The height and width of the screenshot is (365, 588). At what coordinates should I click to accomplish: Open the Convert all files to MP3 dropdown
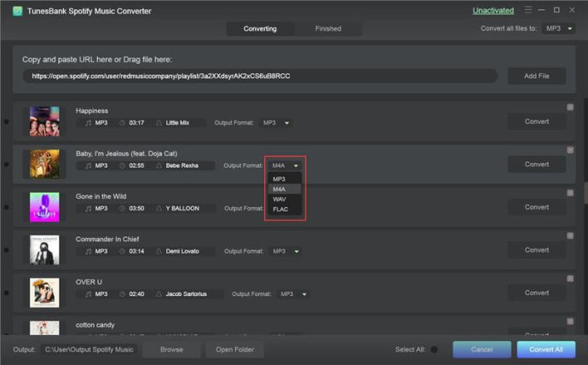click(x=559, y=28)
